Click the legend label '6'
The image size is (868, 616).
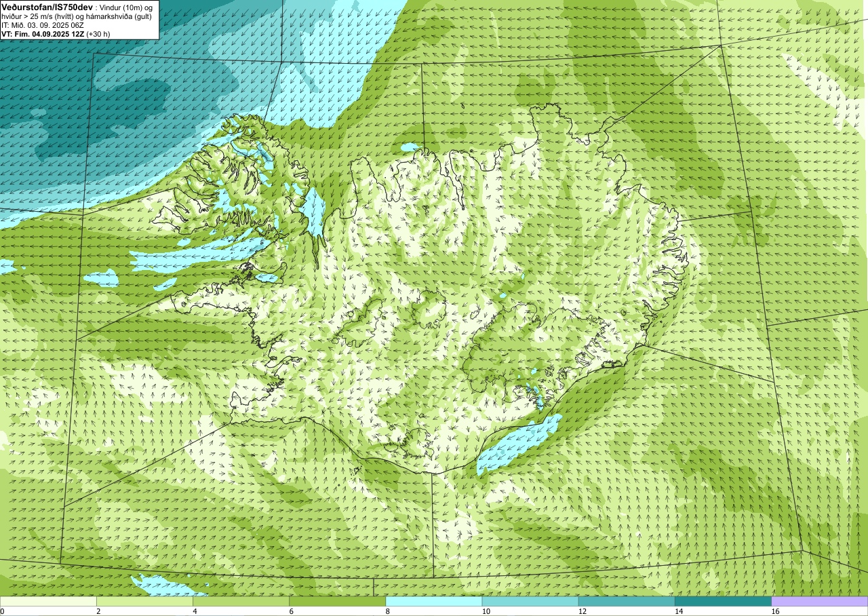click(291, 611)
